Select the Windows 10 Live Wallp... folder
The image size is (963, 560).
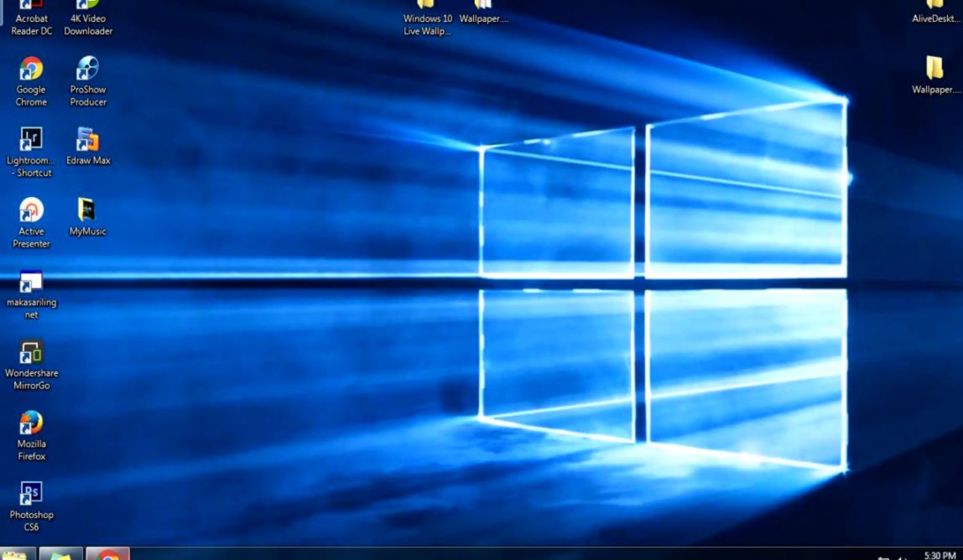427,18
